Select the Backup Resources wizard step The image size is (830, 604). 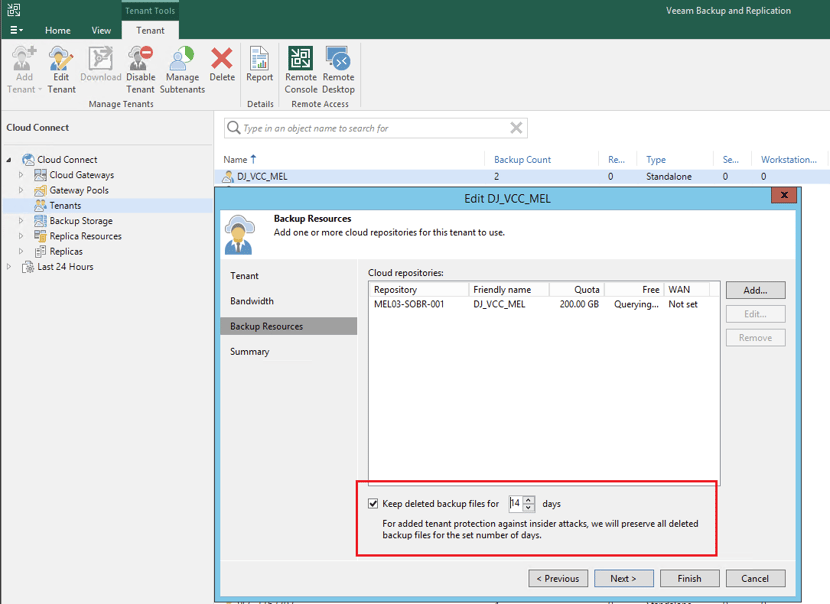click(288, 326)
